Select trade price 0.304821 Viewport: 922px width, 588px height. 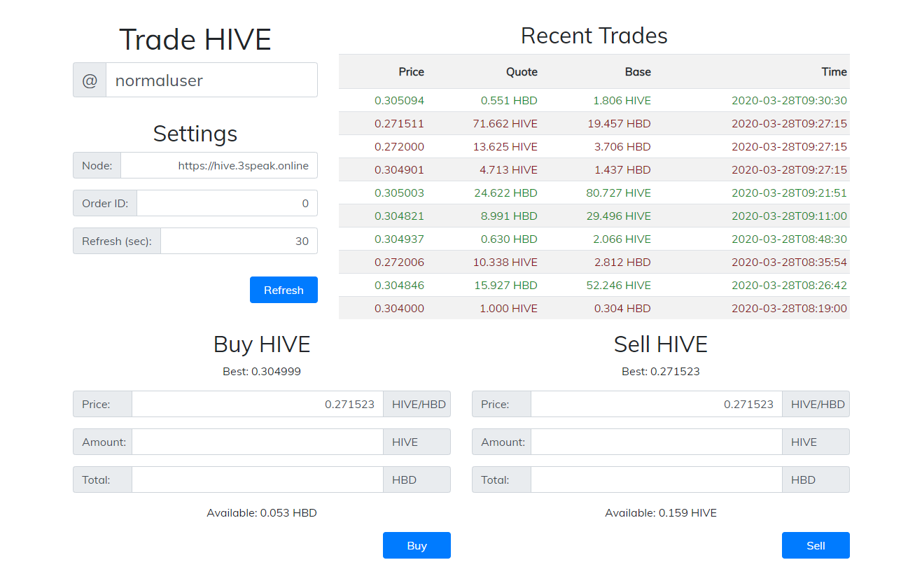[399, 216]
